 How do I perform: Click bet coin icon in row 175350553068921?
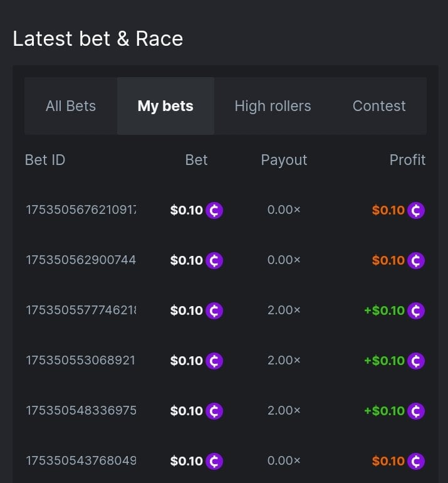[x=214, y=361]
